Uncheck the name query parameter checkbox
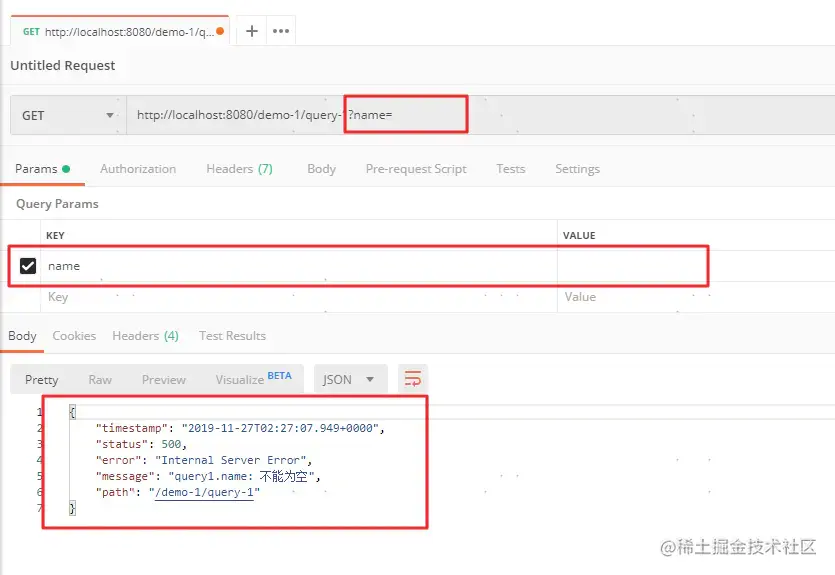Screen dimensions: 835x575 28,266
